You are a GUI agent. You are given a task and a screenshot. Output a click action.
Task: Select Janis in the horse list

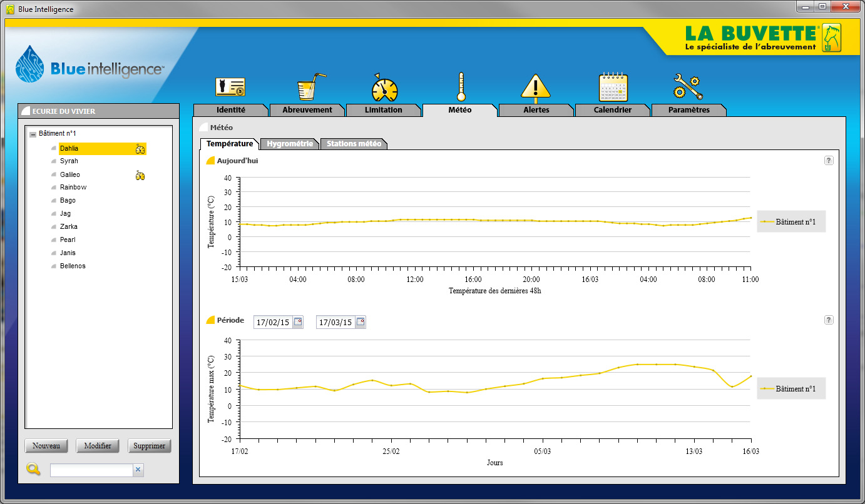point(68,253)
